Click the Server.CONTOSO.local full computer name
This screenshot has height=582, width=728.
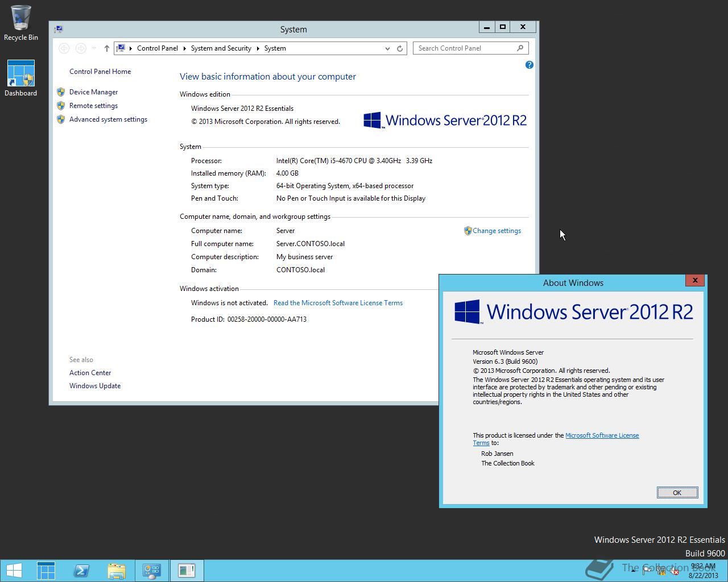pyautogui.click(x=311, y=244)
